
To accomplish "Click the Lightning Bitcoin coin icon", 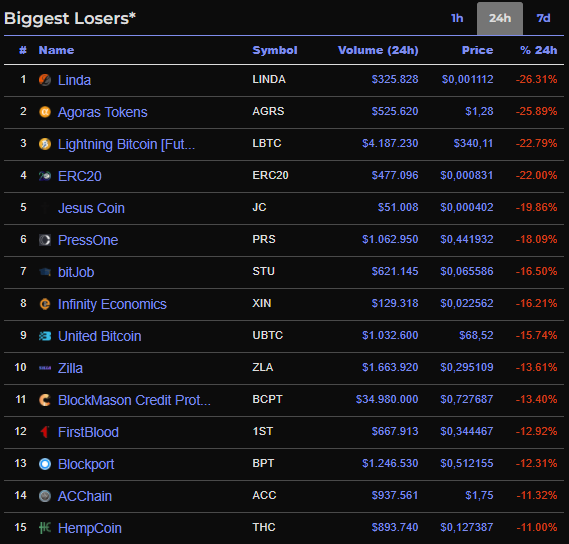I will 45,144.
